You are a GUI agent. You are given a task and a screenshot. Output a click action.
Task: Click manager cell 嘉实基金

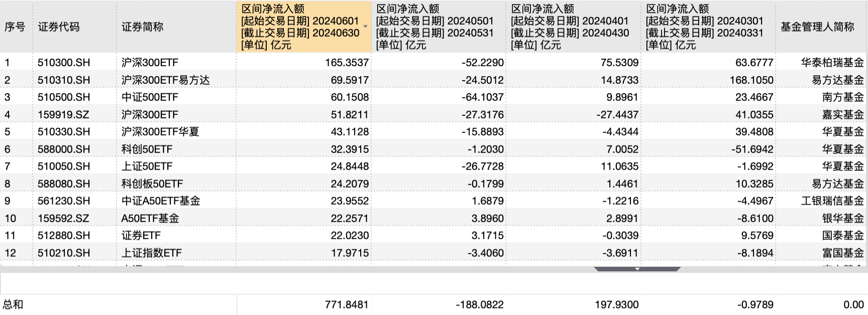pyautogui.click(x=843, y=114)
